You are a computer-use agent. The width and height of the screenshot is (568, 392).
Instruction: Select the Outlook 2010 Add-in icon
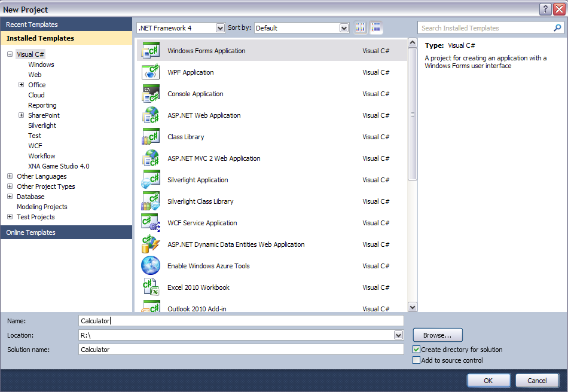(x=150, y=306)
